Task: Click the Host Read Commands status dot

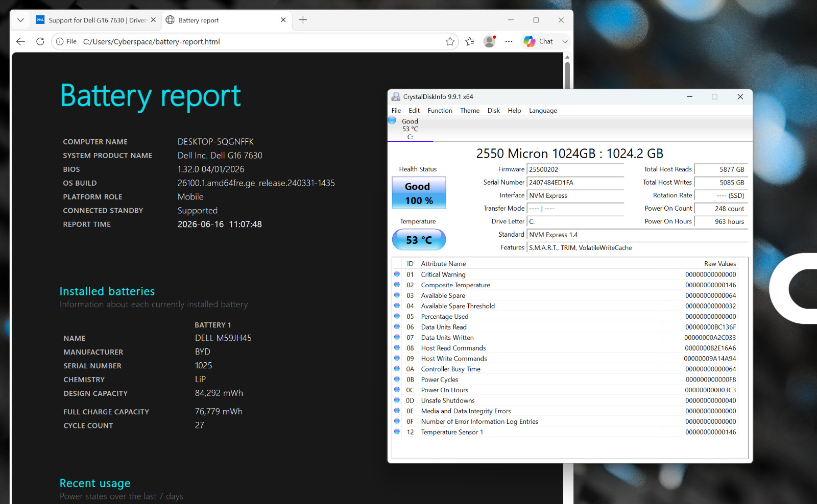Action: tap(397, 348)
